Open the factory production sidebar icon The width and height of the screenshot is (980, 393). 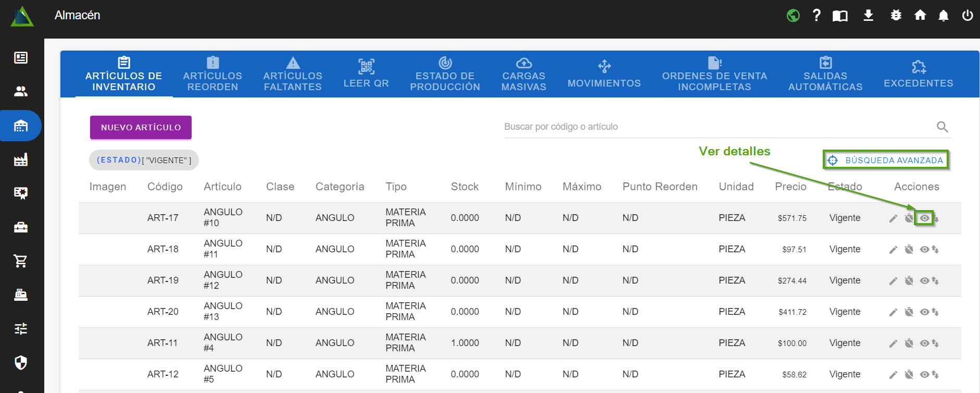tap(21, 159)
